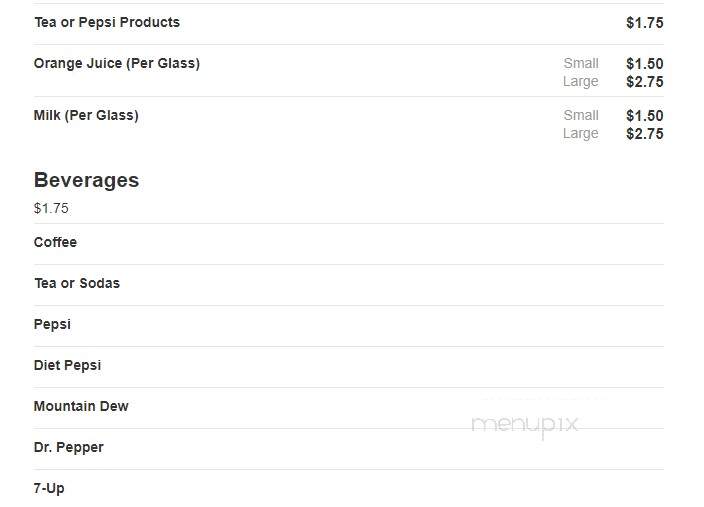Screen dimensions: 704x507
Task: Select the Large milk $2.75 price
Action: pos(644,134)
